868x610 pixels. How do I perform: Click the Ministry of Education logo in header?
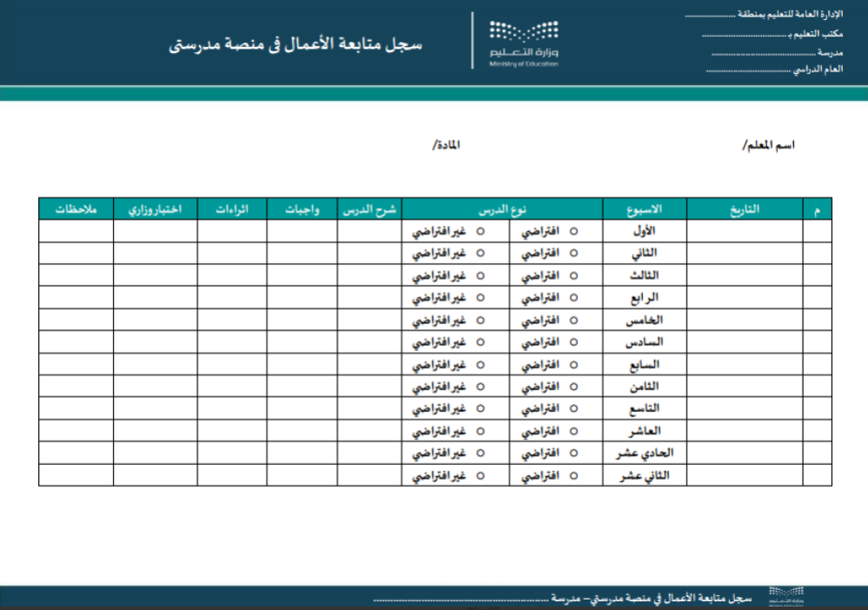[x=524, y=43]
